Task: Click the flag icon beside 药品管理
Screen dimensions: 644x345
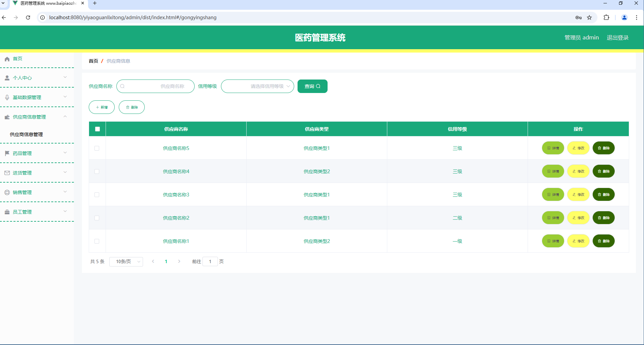Action: 7,153
